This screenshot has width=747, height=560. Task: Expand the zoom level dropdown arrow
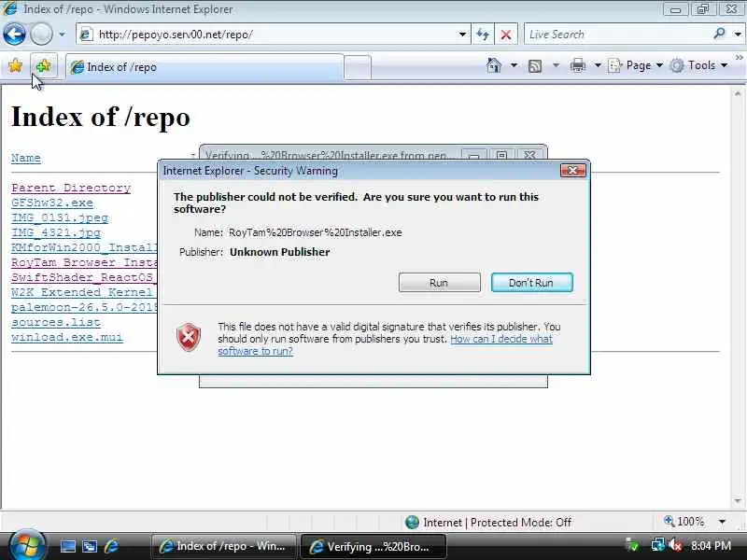[722, 522]
